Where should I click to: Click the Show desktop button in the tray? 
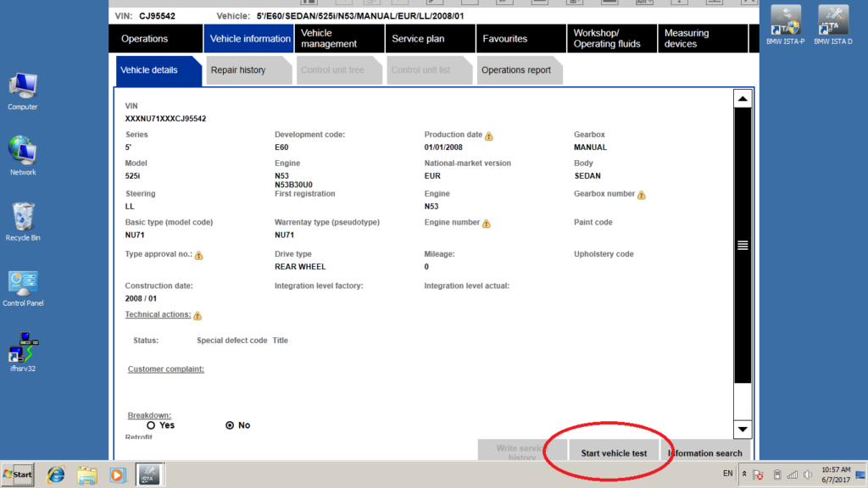pyautogui.click(x=860, y=474)
